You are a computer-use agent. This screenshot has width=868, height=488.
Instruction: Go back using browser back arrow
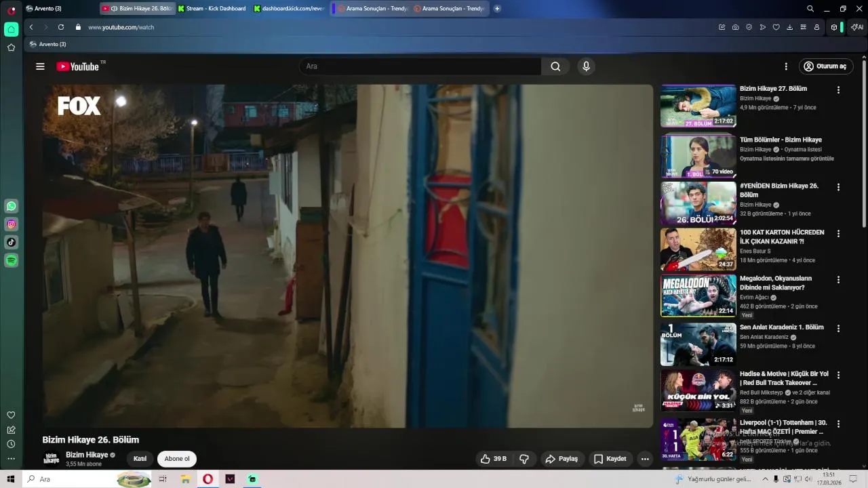pos(31,27)
